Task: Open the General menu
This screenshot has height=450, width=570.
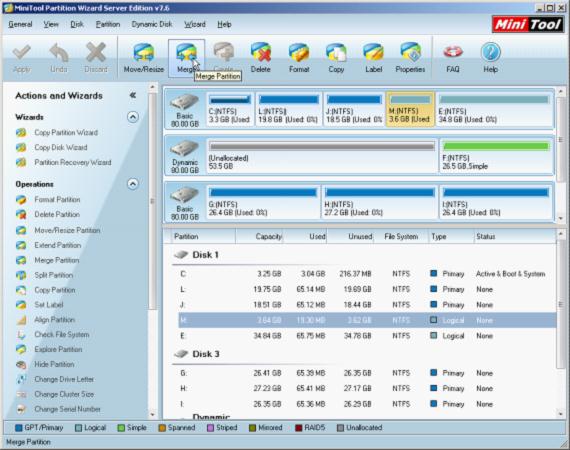Action: [x=20, y=24]
